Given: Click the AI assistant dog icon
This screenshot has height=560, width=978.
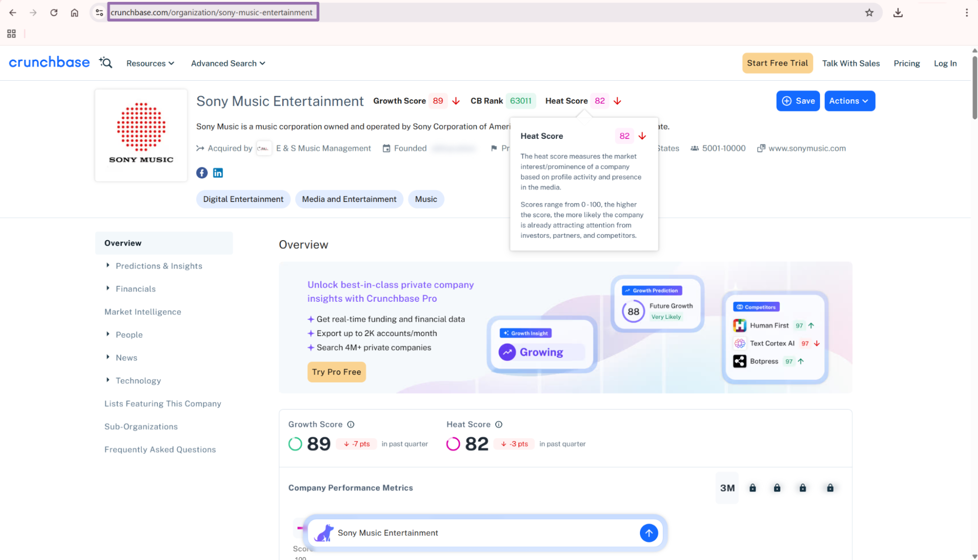Looking at the screenshot, I should (x=324, y=533).
